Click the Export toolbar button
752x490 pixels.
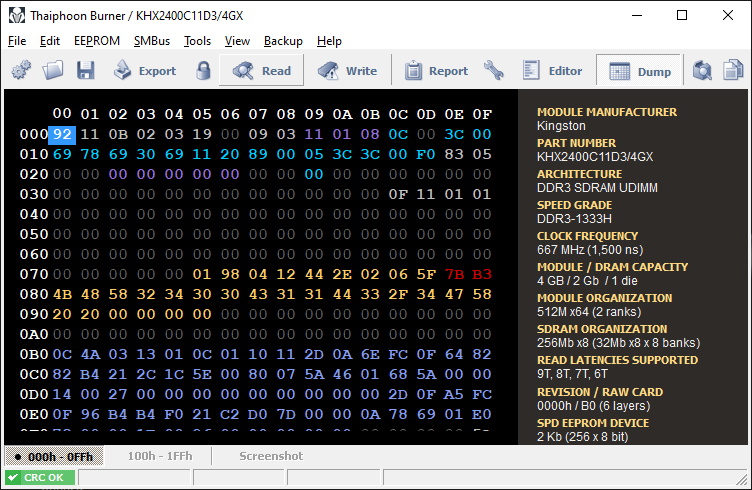(x=145, y=70)
